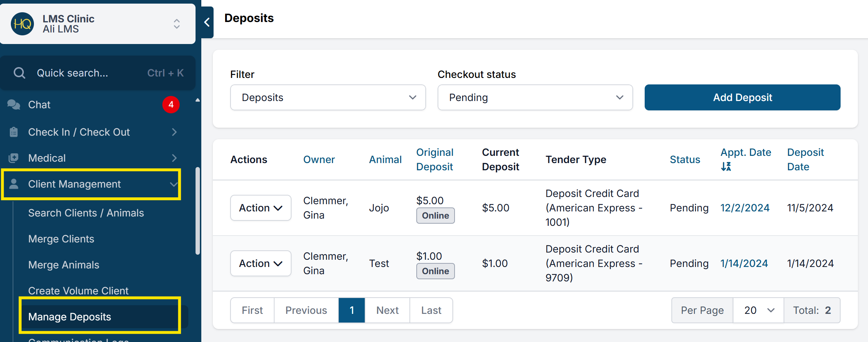Image resolution: width=868 pixels, height=342 pixels.
Task: Open the Chat speech bubbles icon
Action: click(14, 105)
